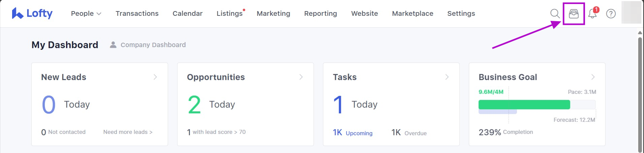Open the Opportunities card chevron
This screenshot has width=644, height=153.
point(301,77)
